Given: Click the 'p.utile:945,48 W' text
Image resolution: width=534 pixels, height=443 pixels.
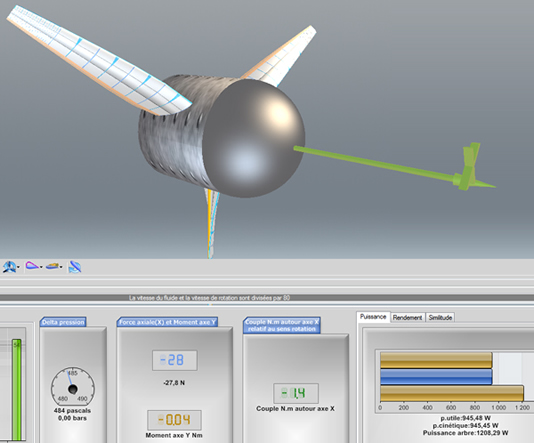Looking at the screenshot, I should [466, 418].
